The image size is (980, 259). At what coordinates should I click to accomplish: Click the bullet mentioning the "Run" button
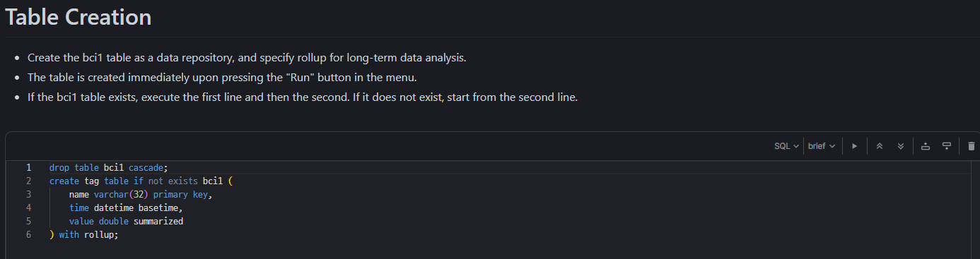(x=227, y=77)
